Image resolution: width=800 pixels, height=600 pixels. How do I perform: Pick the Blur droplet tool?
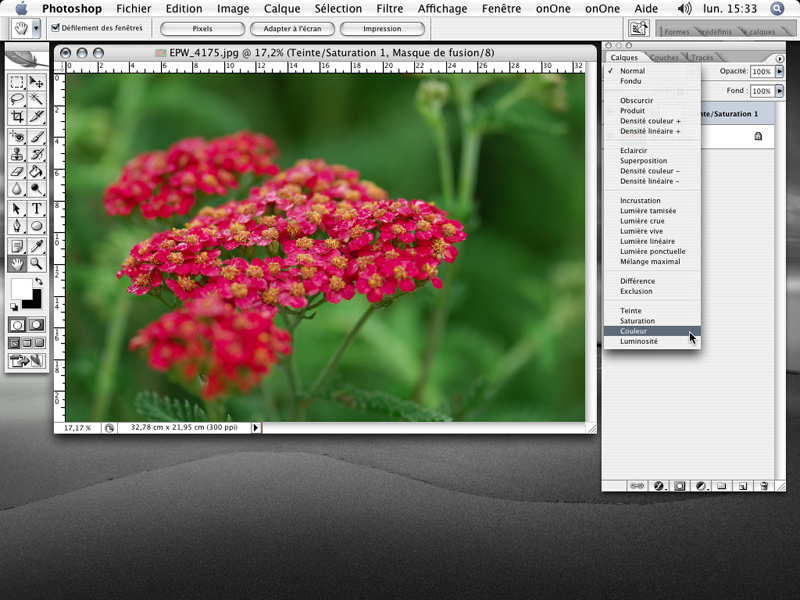tap(17, 189)
